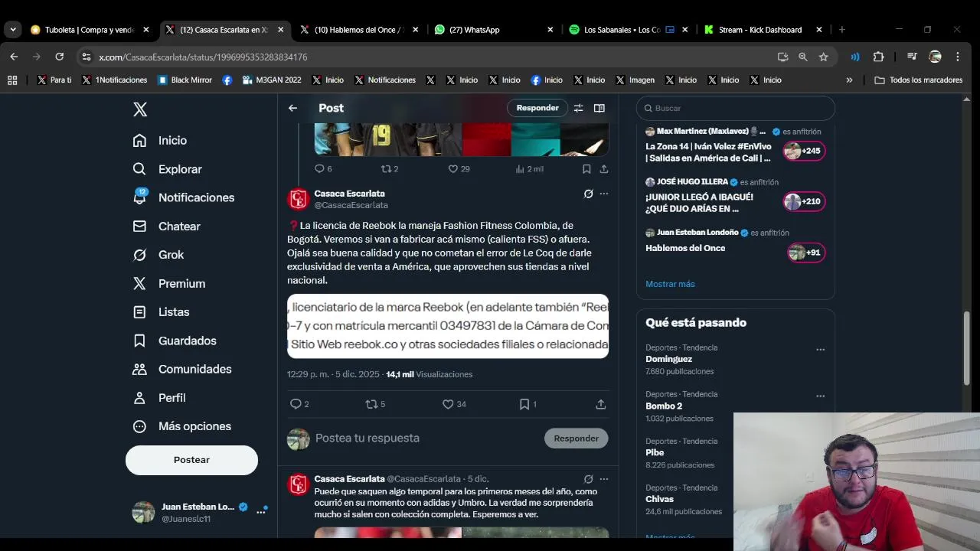
Task: Switch to Stream - Kick Dashboard tab
Action: (762, 30)
